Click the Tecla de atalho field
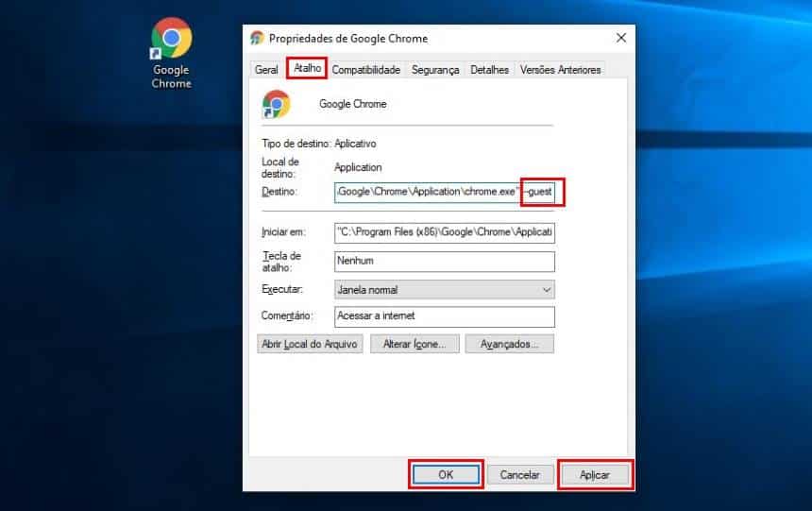Screen dimensions: 812x511 pyautogui.click(x=445, y=262)
